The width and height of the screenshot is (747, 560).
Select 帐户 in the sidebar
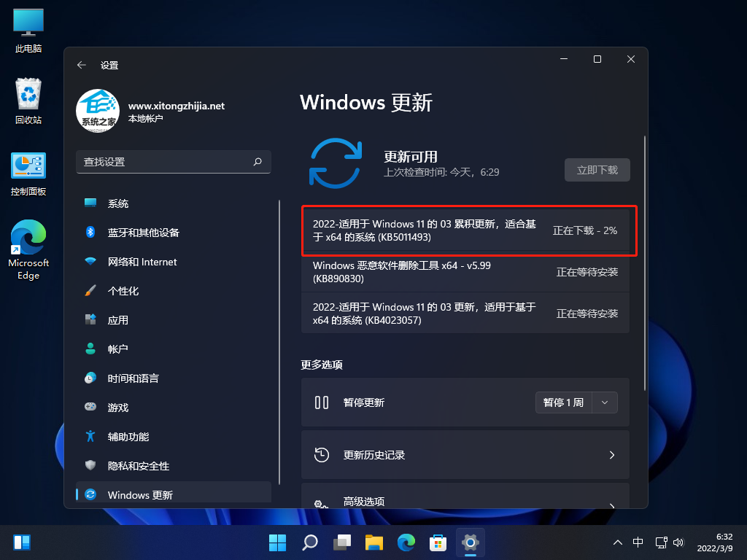(119, 349)
